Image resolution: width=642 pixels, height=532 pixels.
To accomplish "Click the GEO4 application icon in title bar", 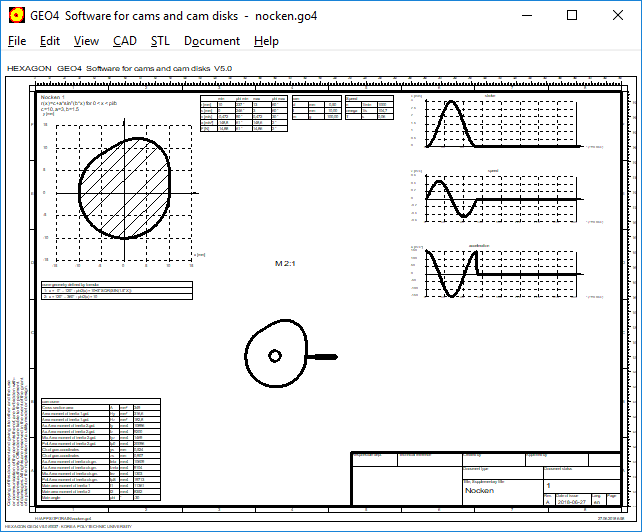I will 17,15.
